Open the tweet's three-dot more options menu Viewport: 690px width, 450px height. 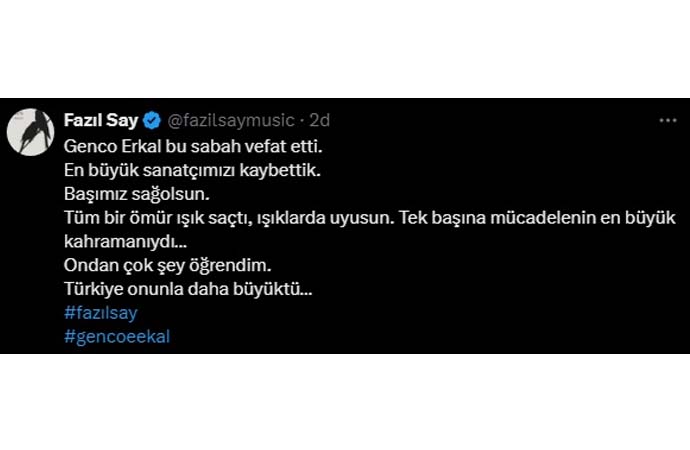(667, 120)
